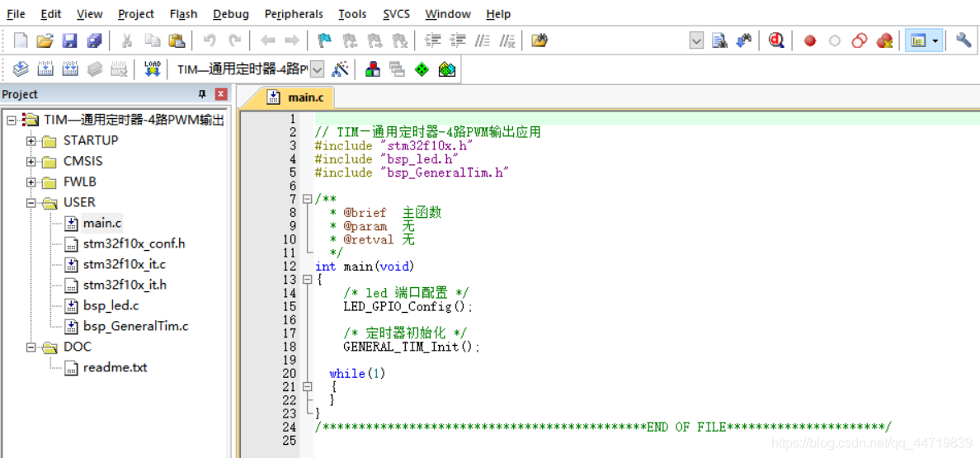Click the Save All icon
Screen dimensions: 980x458
(94, 40)
